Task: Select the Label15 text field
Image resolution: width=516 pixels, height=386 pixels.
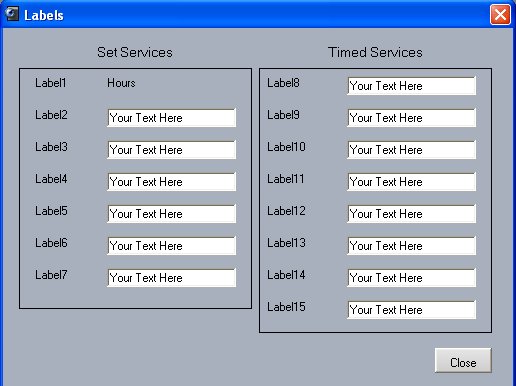Action: pyautogui.click(x=411, y=310)
